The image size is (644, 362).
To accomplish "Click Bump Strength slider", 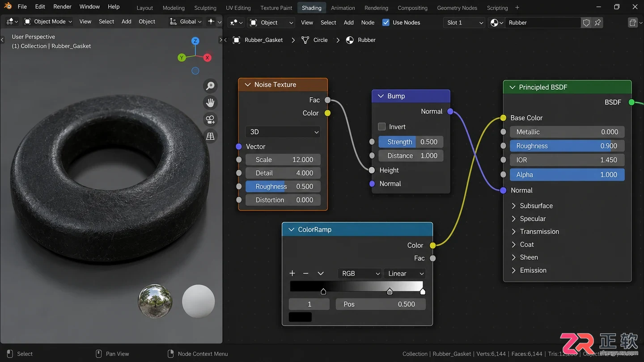I will pyautogui.click(x=411, y=142).
